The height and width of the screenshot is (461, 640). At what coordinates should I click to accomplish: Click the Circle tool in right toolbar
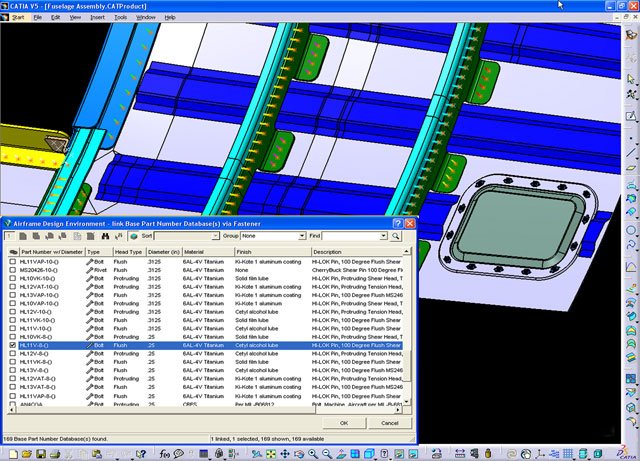pyautogui.click(x=631, y=230)
